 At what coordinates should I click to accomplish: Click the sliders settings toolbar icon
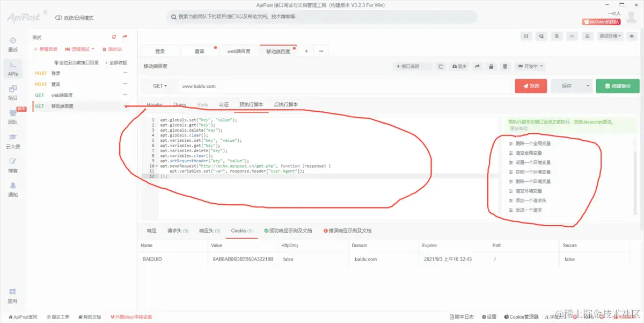point(588,36)
